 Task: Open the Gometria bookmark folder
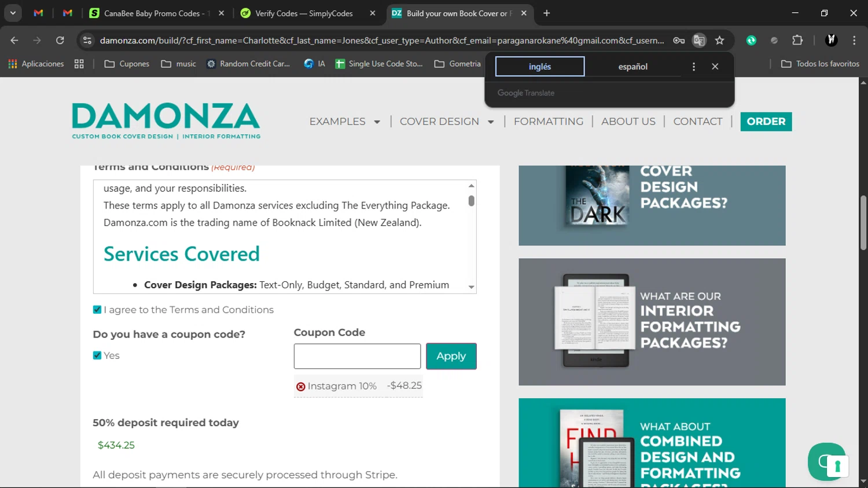[457, 64]
